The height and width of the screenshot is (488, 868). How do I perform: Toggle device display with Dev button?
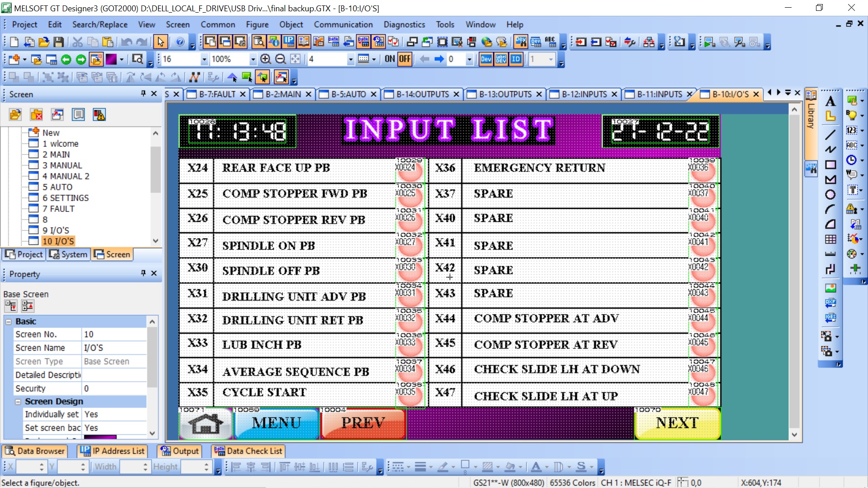[486, 59]
